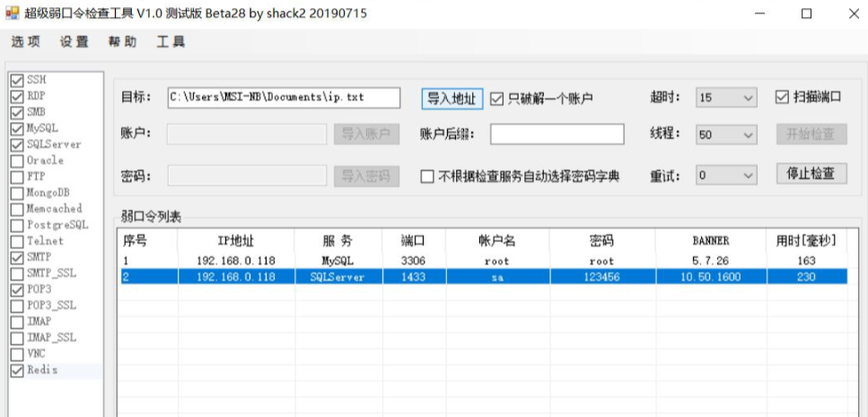Uncheck 只破解一个账户 option
868x417 pixels.
click(x=498, y=99)
